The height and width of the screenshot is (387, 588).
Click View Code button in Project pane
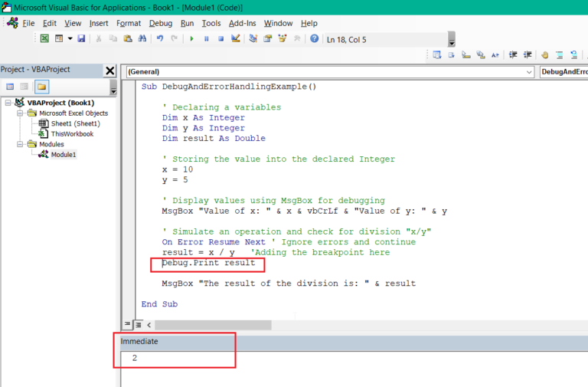[x=10, y=87]
